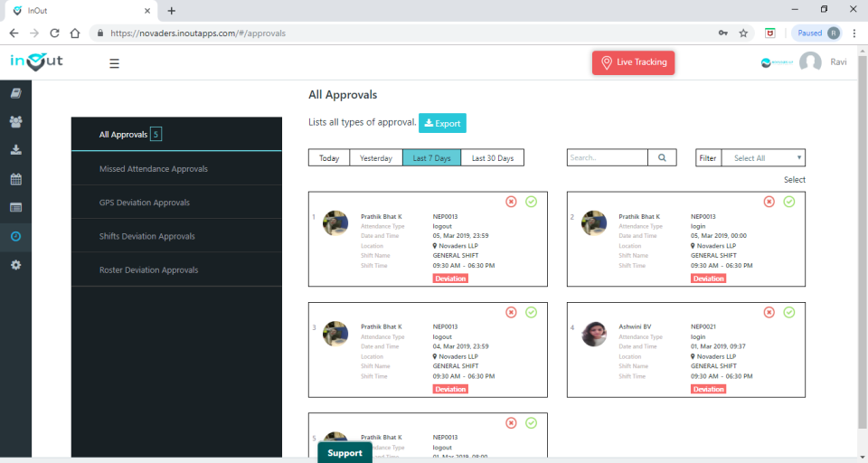868x463 pixels.
Task: Open the calendar icon in sidebar
Action: tap(16, 179)
